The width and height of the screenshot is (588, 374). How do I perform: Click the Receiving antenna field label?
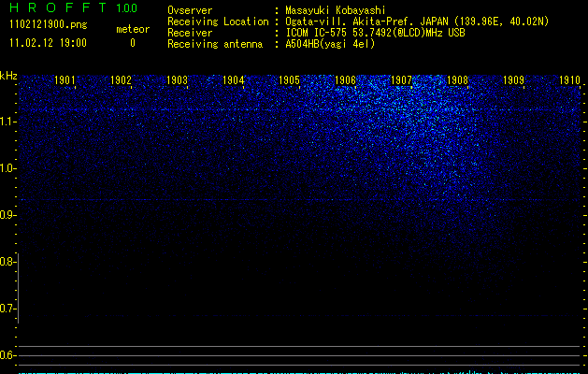[215, 44]
